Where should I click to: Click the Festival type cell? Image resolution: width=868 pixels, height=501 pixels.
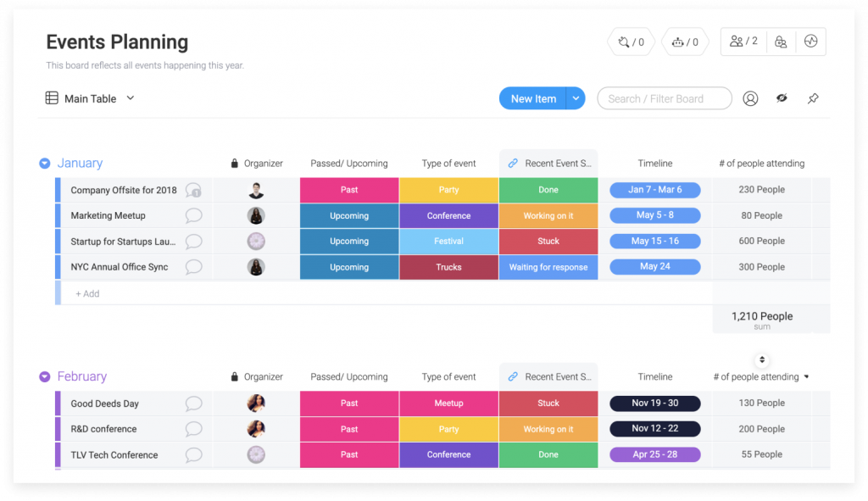(448, 241)
